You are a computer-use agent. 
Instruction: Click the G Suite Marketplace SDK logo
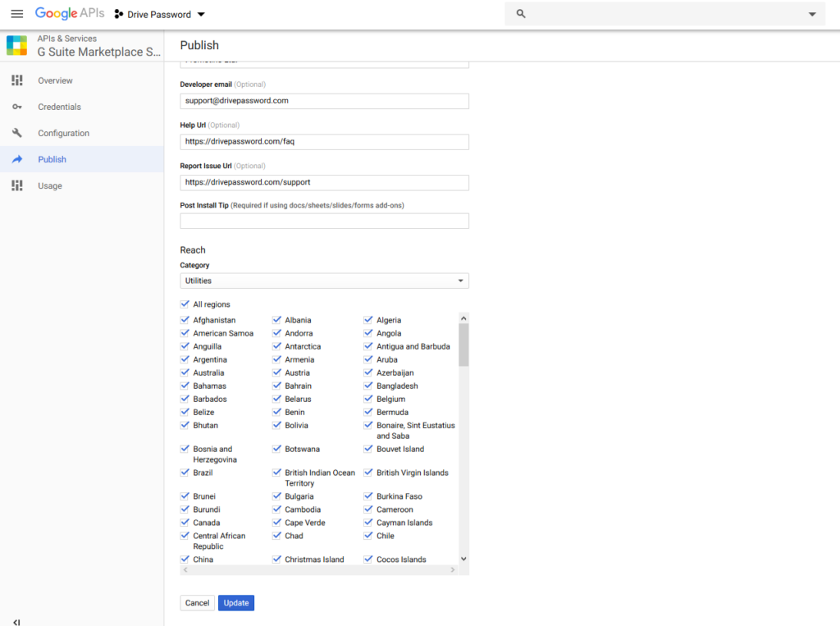tap(17, 46)
